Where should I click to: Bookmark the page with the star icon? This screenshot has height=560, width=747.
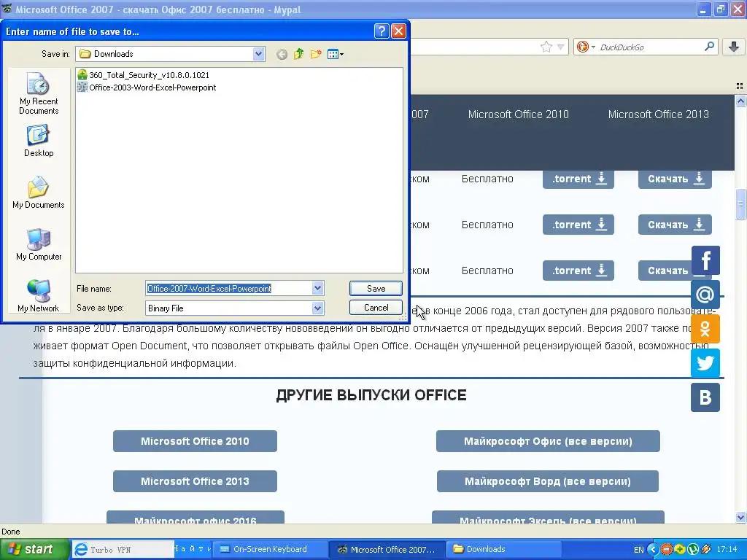tap(546, 47)
